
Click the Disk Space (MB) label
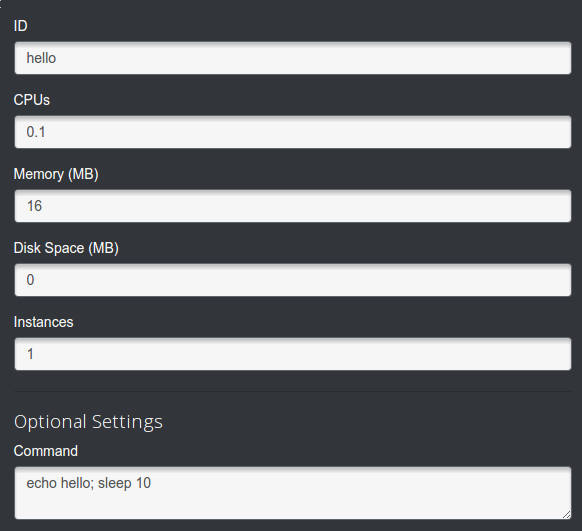click(x=66, y=248)
